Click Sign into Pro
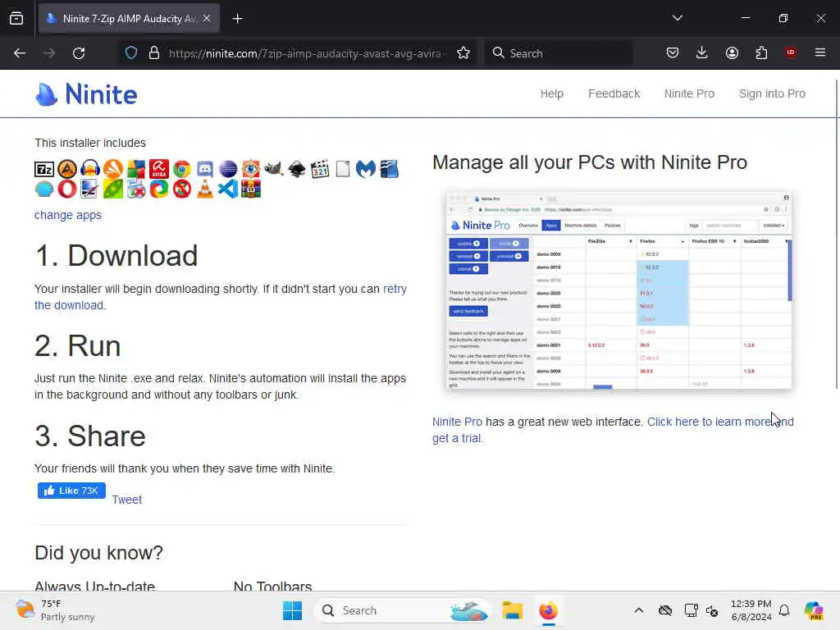The height and width of the screenshot is (630, 840). tap(772, 94)
